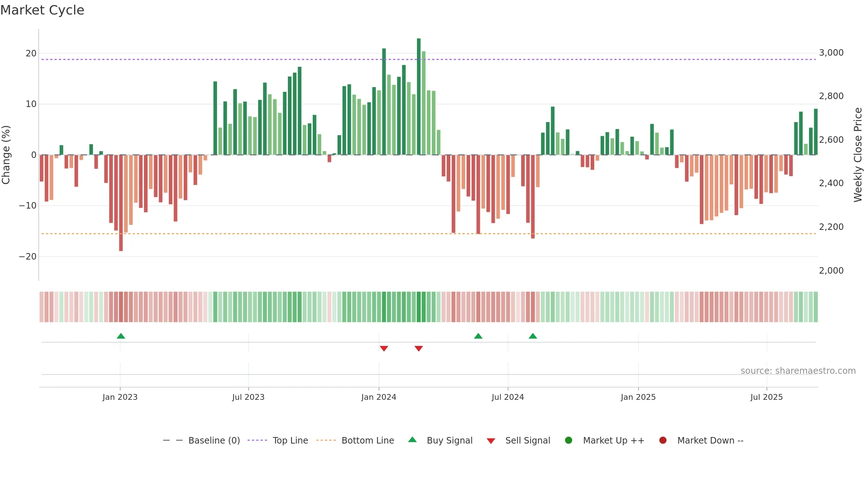Image resolution: width=868 pixels, height=488 pixels.
Task: Click the purple dotted Top Line in chart
Action: point(429,59)
